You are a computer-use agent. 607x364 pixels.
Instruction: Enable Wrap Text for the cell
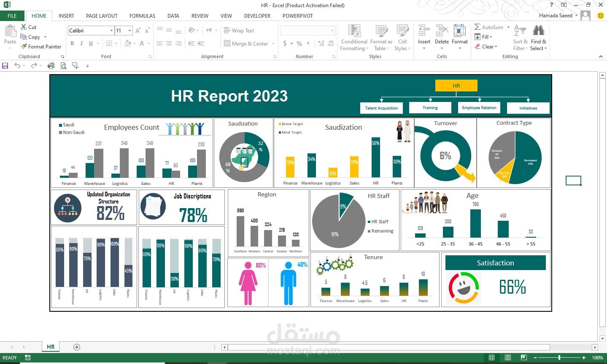(x=239, y=30)
